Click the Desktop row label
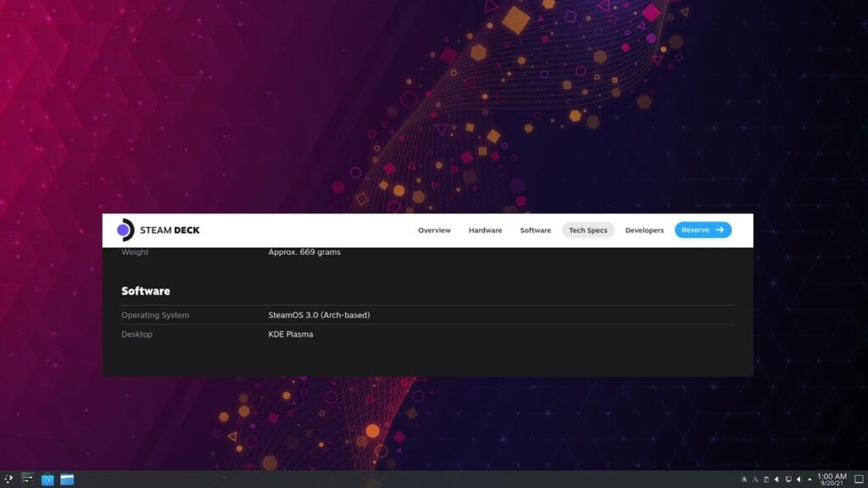The width and height of the screenshot is (868, 488). click(136, 334)
